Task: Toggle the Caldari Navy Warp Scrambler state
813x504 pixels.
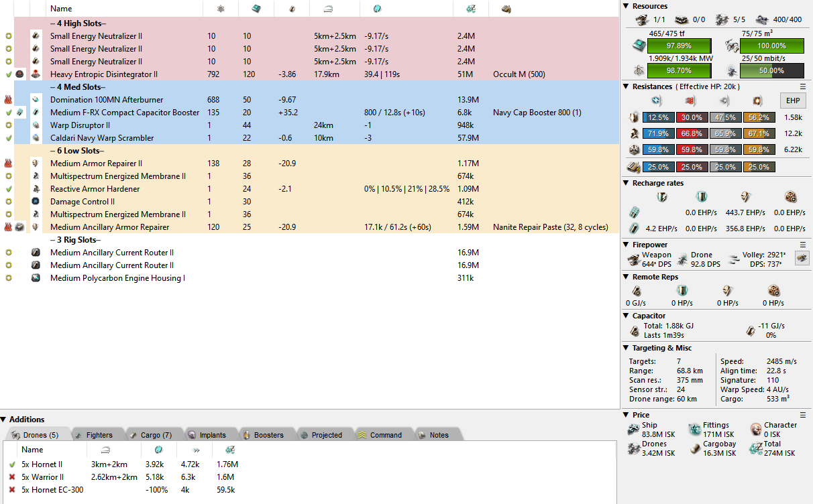Action: 9,138
